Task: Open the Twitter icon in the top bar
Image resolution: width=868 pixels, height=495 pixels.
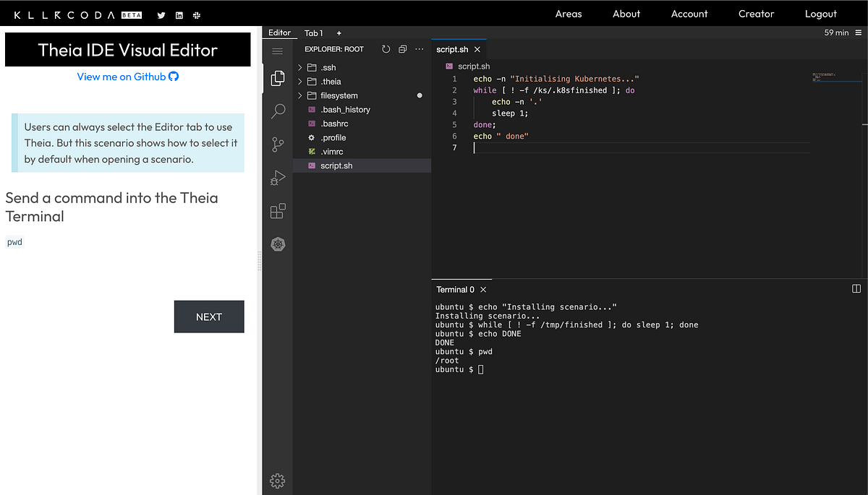Action: 161,14
